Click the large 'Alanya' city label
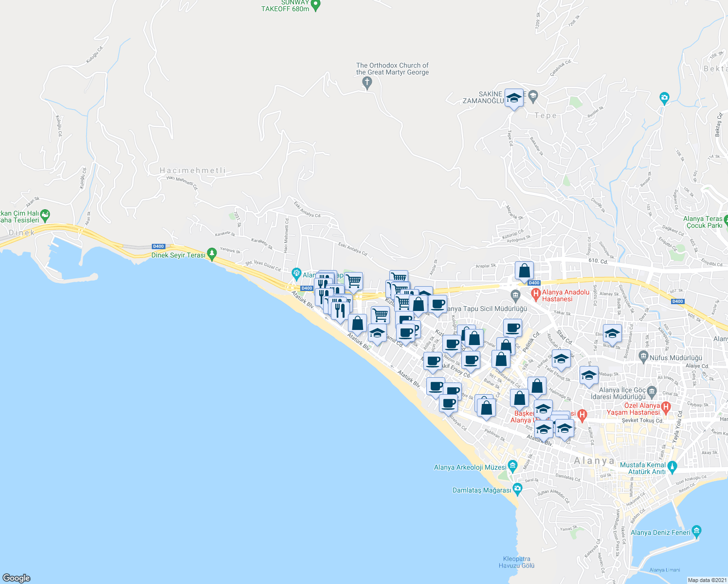 tap(594, 460)
